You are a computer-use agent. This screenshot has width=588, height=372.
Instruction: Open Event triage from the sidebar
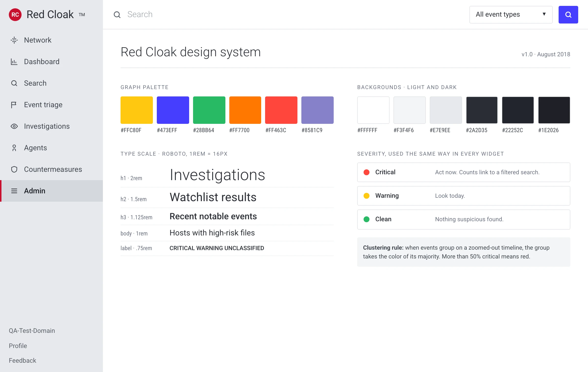click(x=51, y=105)
